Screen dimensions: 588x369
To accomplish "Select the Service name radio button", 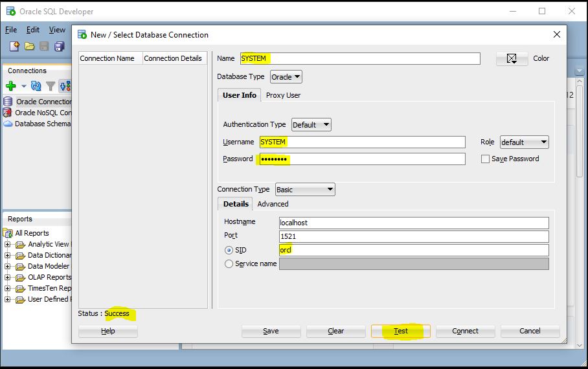I will pyautogui.click(x=229, y=264).
